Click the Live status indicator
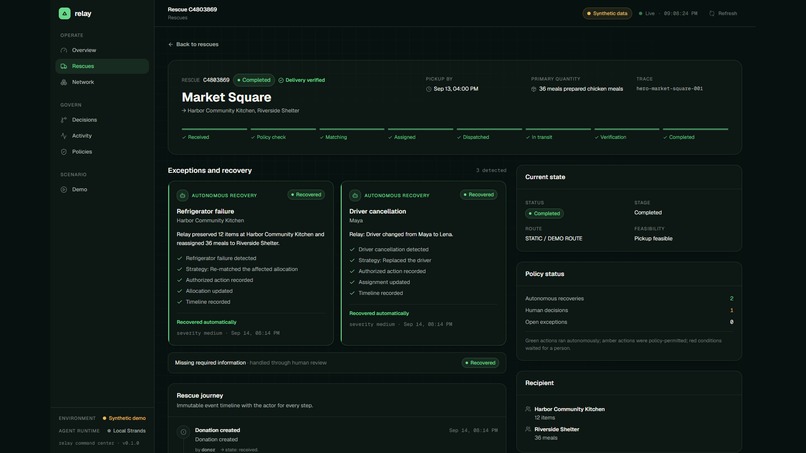Viewport: 806px width, 453px height. pos(647,13)
